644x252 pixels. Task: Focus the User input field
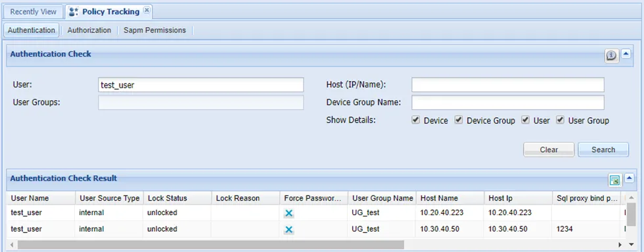[x=201, y=85]
